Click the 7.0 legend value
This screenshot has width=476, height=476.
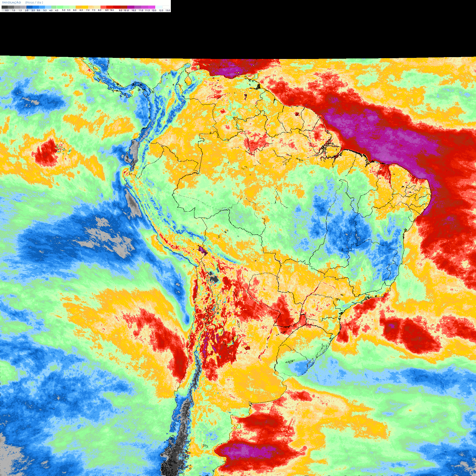(88, 10)
